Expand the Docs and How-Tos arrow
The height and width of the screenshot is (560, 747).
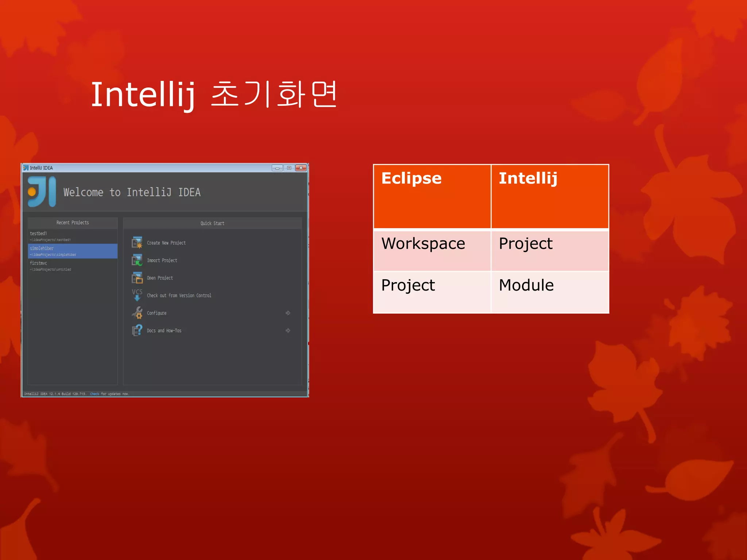tap(288, 330)
